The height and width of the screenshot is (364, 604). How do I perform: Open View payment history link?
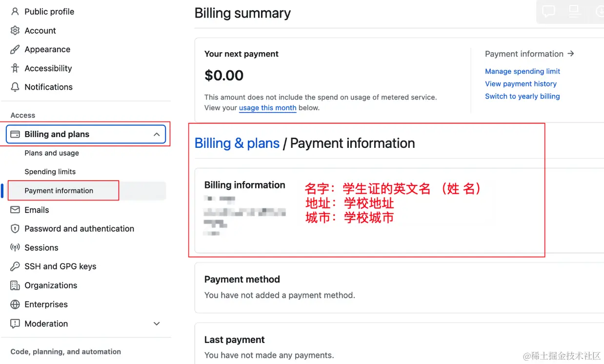[x=521, y=84]
